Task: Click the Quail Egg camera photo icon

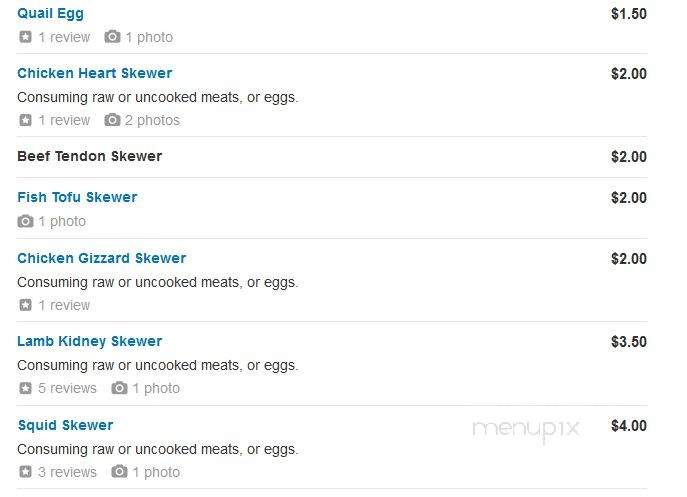Action: tap(112, 37)
